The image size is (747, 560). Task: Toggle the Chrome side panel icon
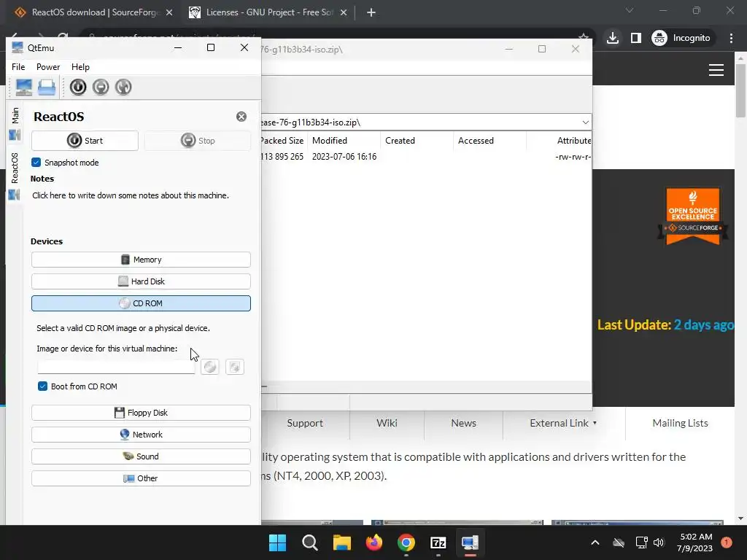coord(636,38)
